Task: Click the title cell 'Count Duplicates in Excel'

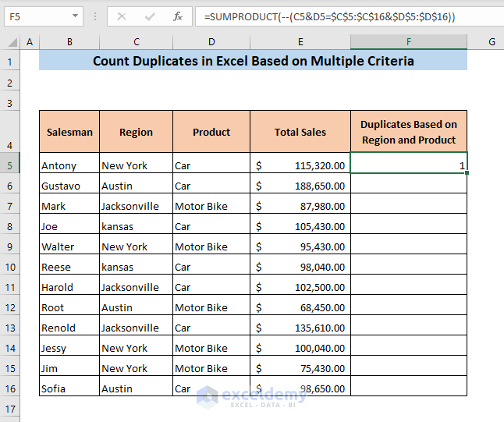Action: [253, 61]
